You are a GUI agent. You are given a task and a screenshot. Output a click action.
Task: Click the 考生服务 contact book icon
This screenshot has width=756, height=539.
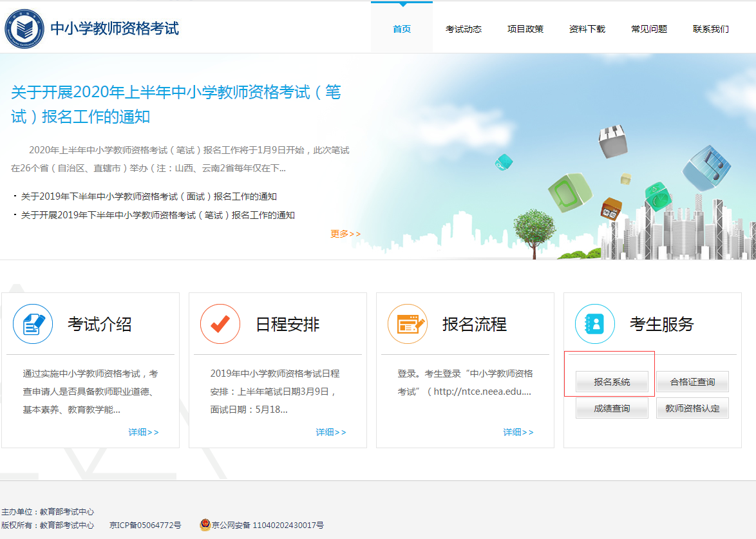pyautogui.click(x=594, y=324)
